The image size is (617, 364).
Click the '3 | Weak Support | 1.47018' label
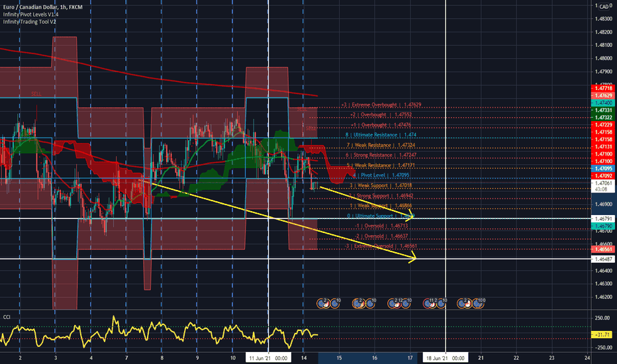pos(381,185)
